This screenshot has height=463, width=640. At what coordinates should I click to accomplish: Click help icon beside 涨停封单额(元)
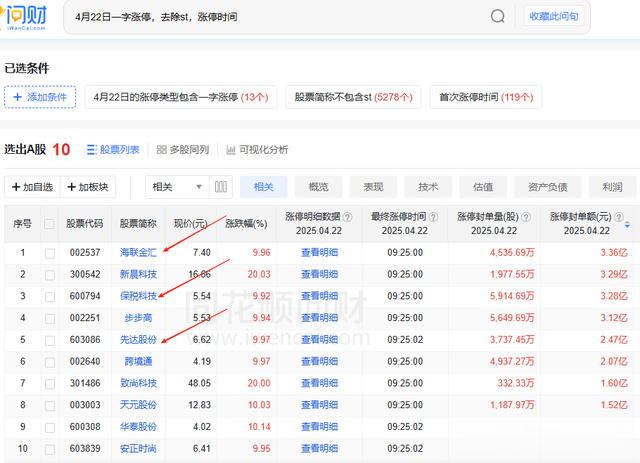pyautogui.click(x=619, y=217)
